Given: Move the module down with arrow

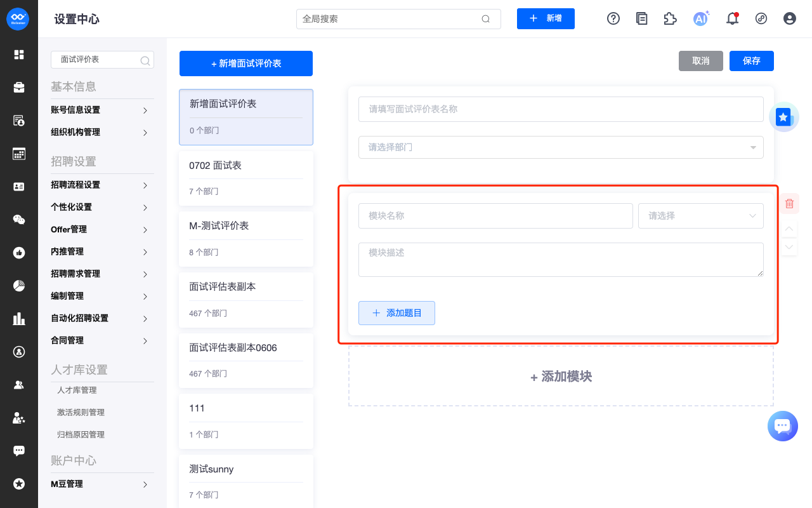Looking at the screenshot, I should tap(789, 246).
